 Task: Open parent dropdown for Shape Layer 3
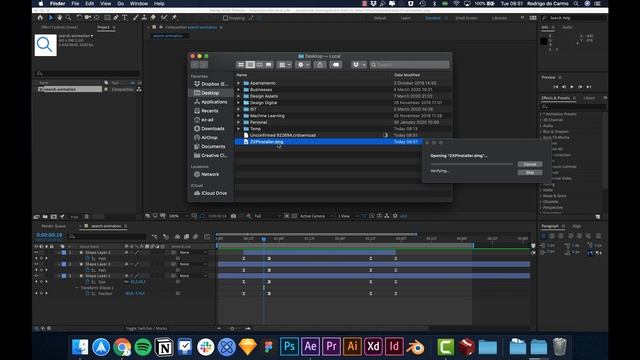pyautogui.click(x=193, y=253)
